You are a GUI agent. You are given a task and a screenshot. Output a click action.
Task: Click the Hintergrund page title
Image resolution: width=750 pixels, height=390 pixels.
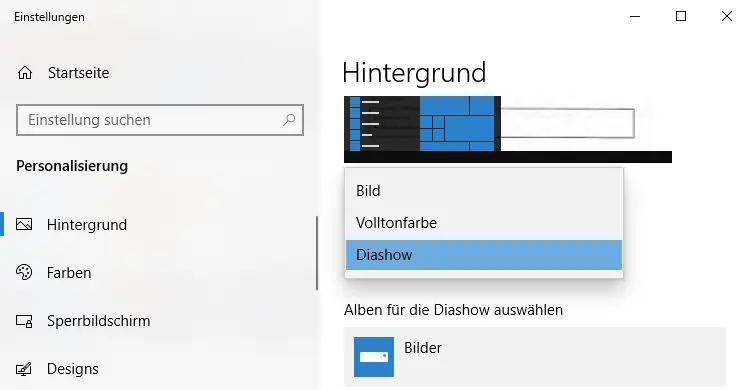[414, 73]
